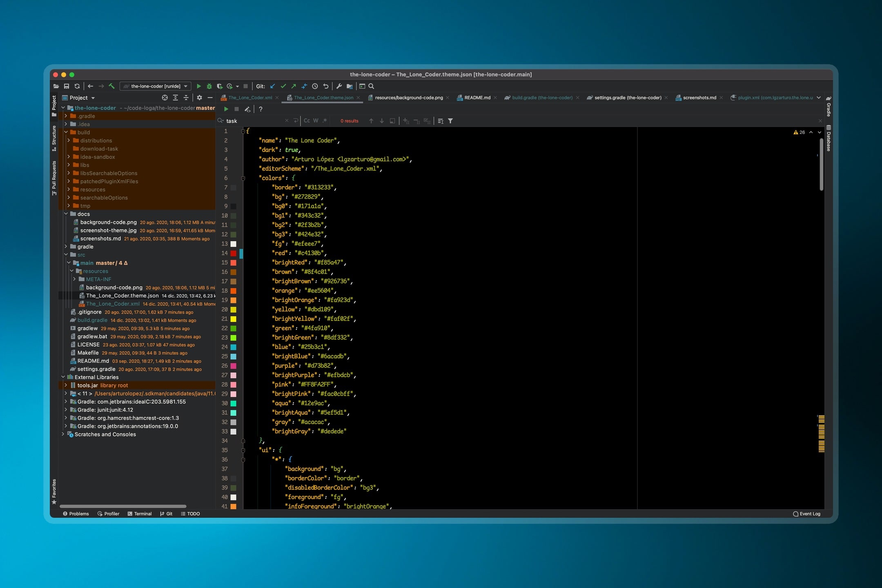882x588 pixels.
Task: Open the-lone-coder run configuration dropdown
Action: coord(156,86)
